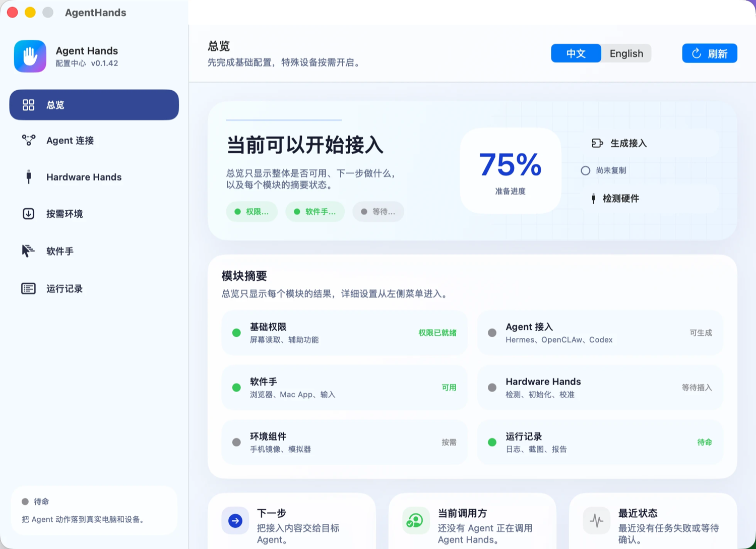Click the 等待插入 status text
The width and height of the screenshot is (756, 549).
point(697,388)
